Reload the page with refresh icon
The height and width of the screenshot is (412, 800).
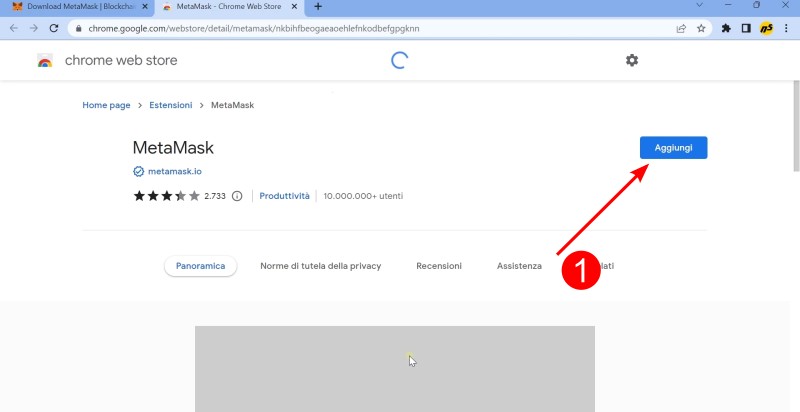pyautogui.click(x=54, y=29)
